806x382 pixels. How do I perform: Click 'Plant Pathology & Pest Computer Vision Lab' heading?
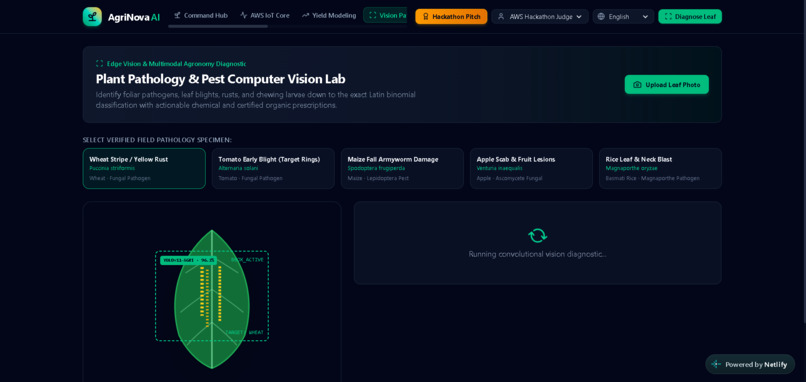coord(221,79)
